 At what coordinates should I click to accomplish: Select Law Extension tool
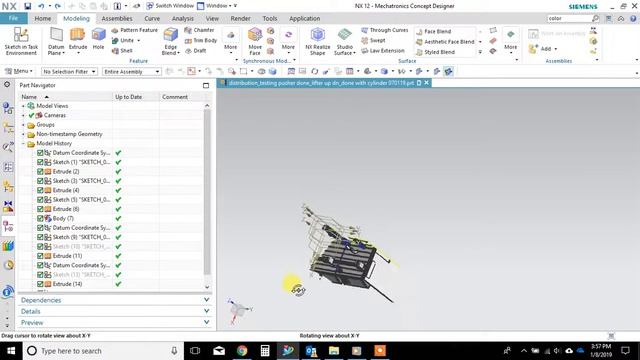click(382, 51)
